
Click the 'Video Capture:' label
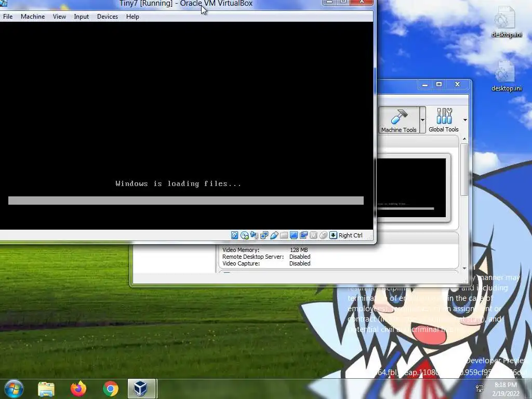pyautogui.click(x=241, y=263)
